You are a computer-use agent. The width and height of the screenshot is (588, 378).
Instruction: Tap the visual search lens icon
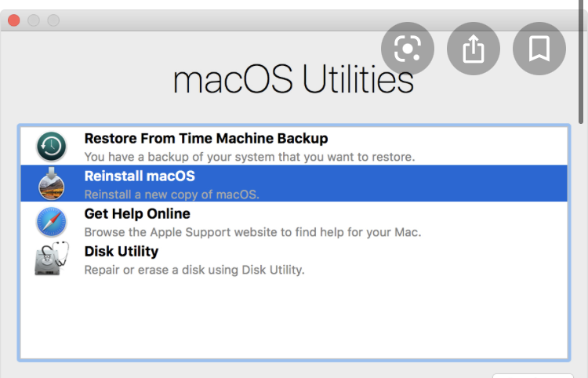pyautogui.click(x=408, y=49)
